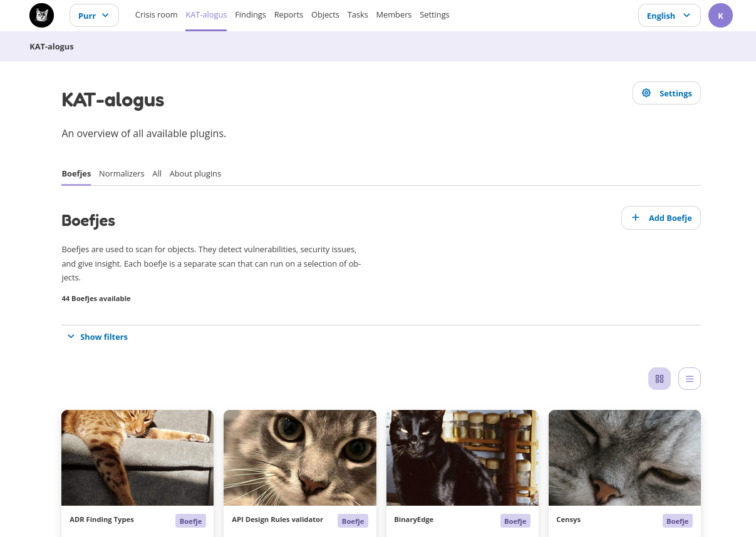Viewport: 756px width, 537px height.
Task: Go to Crisis room
Action: (156, 14)
